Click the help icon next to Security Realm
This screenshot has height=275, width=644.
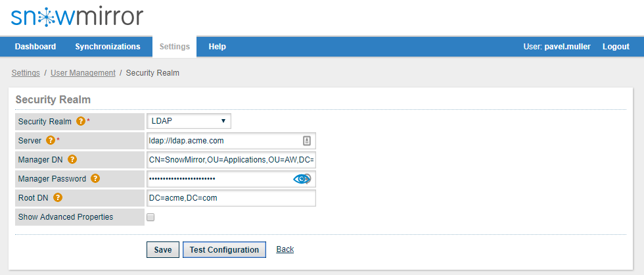pos(81,121)
